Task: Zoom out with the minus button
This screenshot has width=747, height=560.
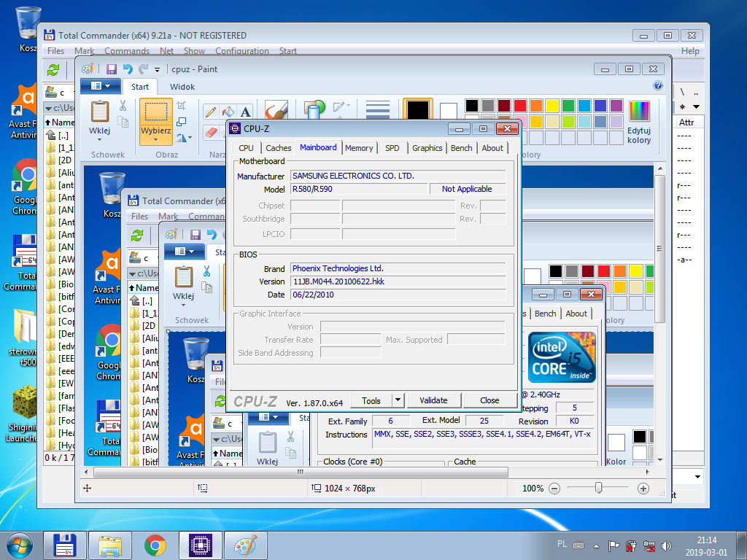Action: pos(554,488)
